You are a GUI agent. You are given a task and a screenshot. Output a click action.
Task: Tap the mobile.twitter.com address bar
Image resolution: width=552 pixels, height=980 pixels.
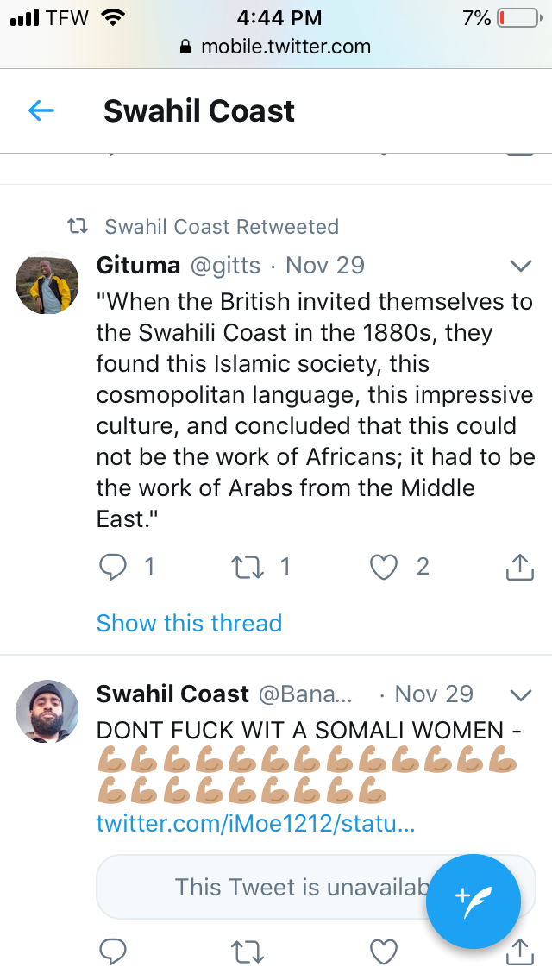pyautogui.click(x=276, y=47)
